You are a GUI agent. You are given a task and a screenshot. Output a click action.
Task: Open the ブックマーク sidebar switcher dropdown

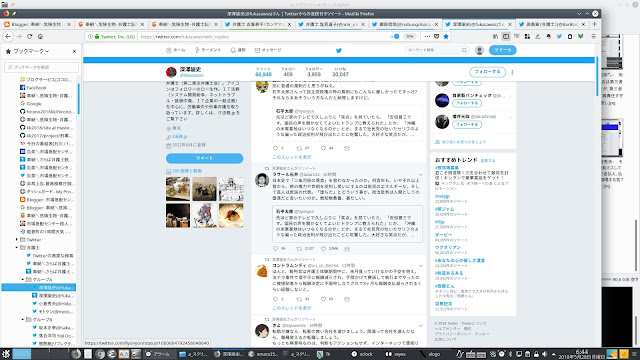point(31,51)
